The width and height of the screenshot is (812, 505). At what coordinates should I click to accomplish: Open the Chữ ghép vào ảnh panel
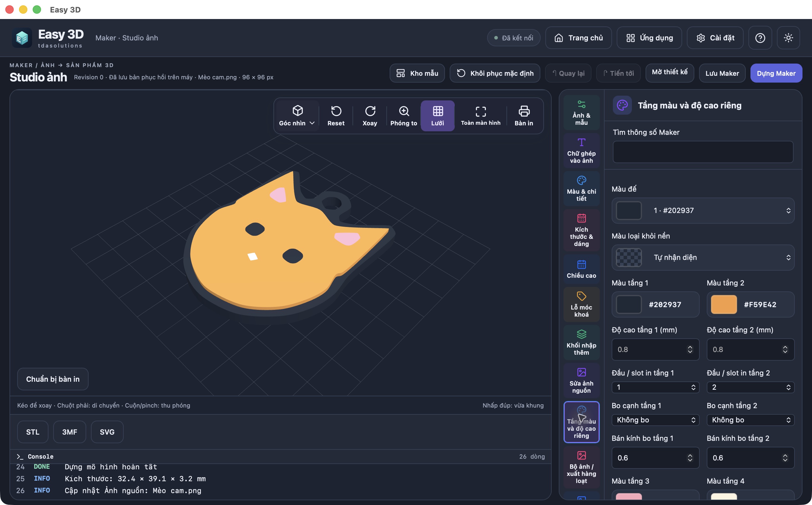[x=581, y=151]
